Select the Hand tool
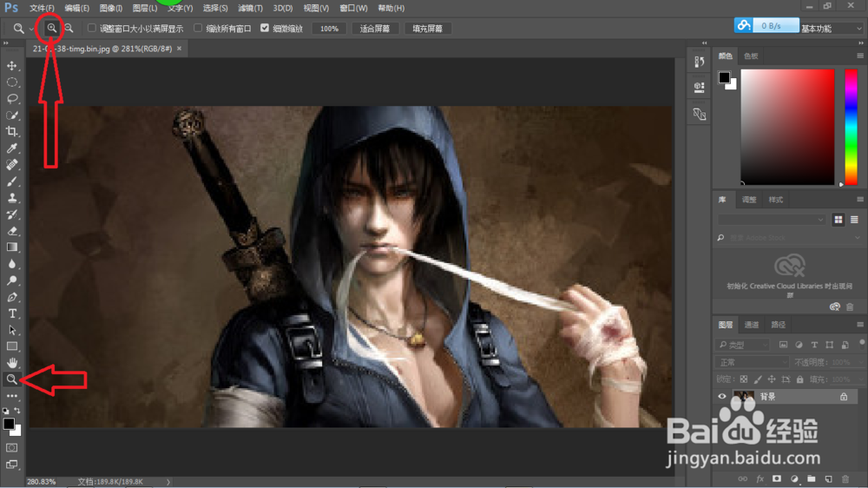Viewport: 868px width, 488px height. tap(11, 363)
